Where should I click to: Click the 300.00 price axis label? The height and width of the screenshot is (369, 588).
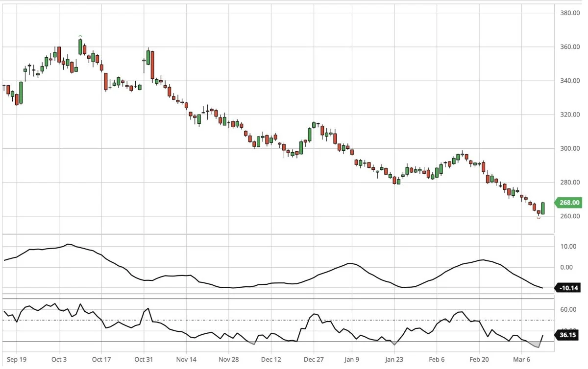(570, 148)
